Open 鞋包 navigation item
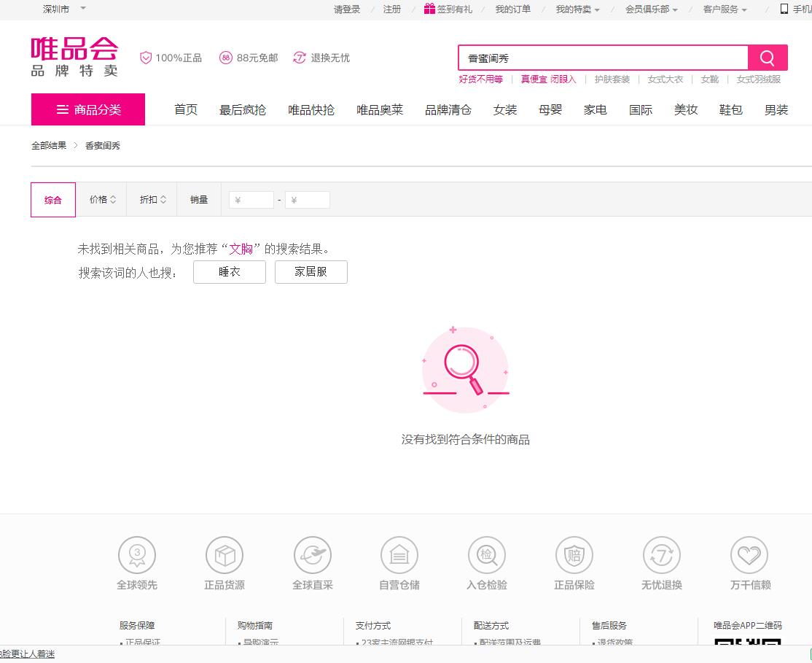 (x=731, y=110)
